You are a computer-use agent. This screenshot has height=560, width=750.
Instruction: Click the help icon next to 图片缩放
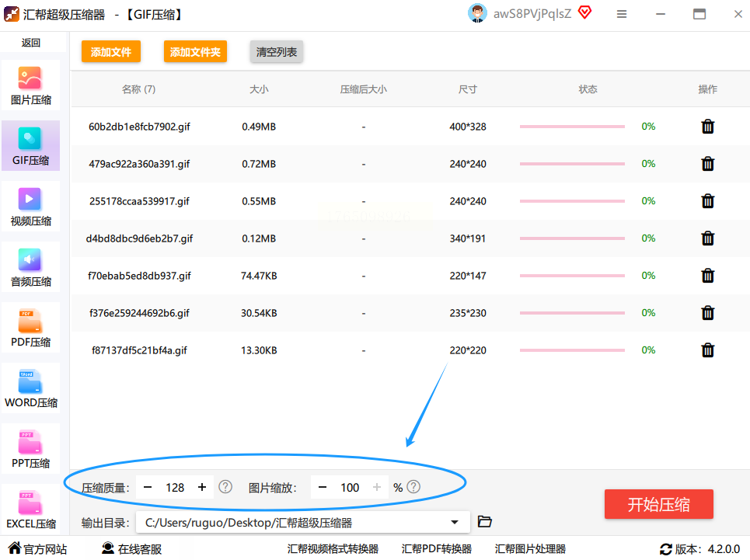413,487
